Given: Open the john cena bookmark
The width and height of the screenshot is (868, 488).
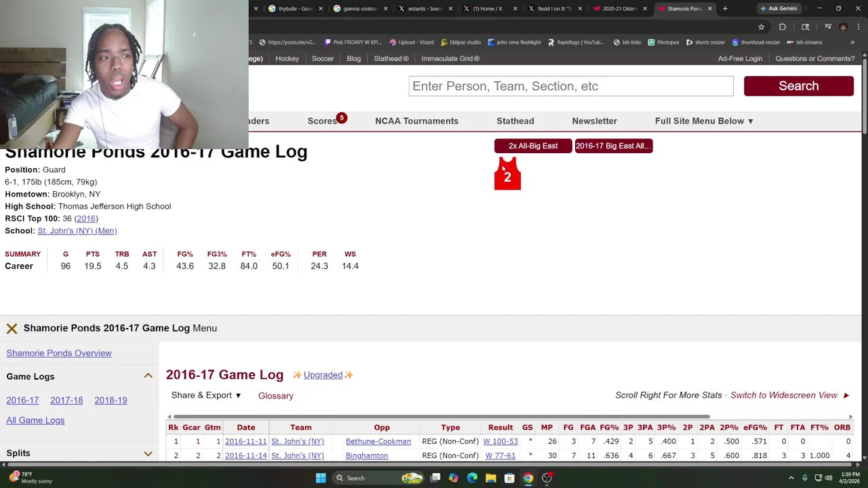Looking at the screenshot, I should (x=514, y=42).
